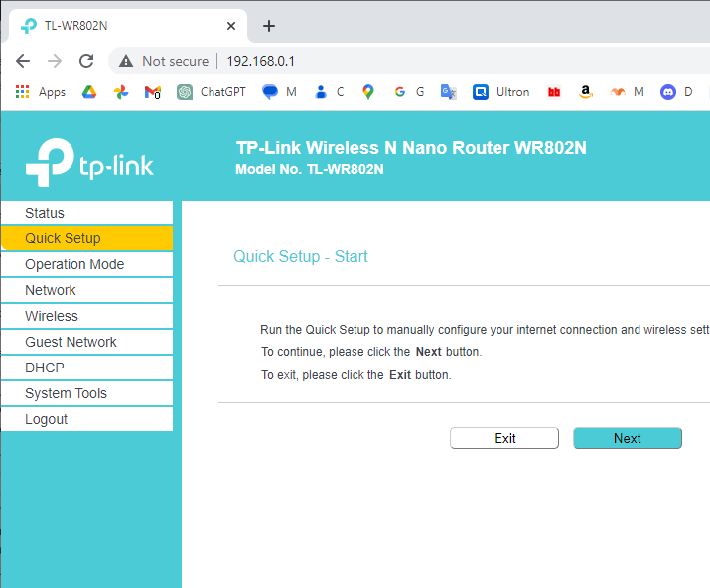Image resolution: width=710 pixels, height=588 pixels.
Task: Select Quick Setup in sidebar
Action: pyautogui.click(x=87, y=238)
